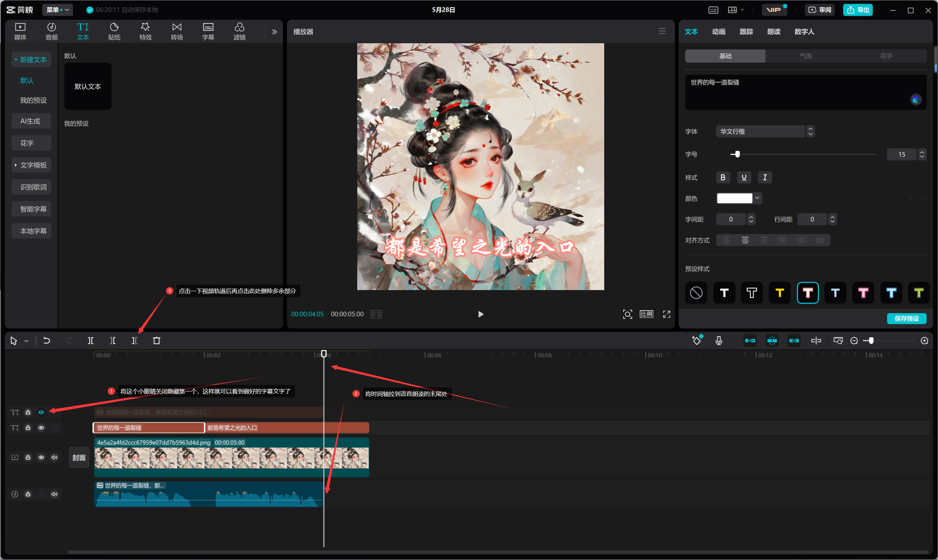Mute the audio track speaker icon
The width and height of the screenshot is (938, 560).
[x=54, y=494]
